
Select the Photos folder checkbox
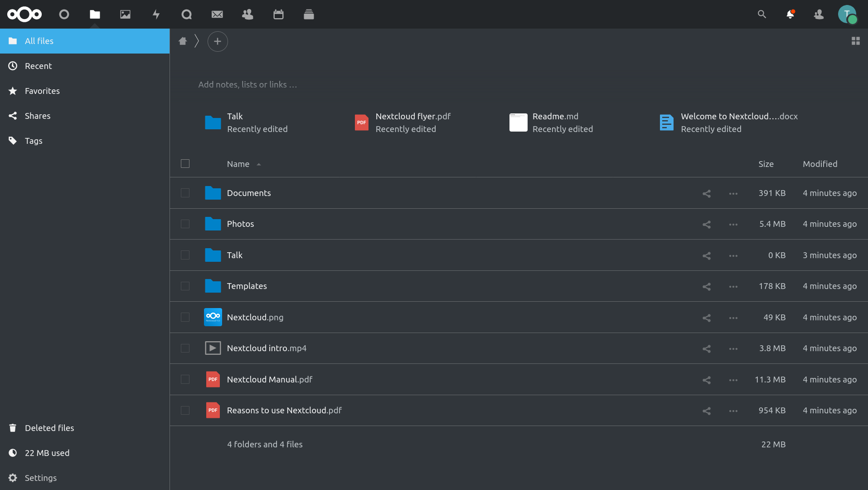coord(185,224)
